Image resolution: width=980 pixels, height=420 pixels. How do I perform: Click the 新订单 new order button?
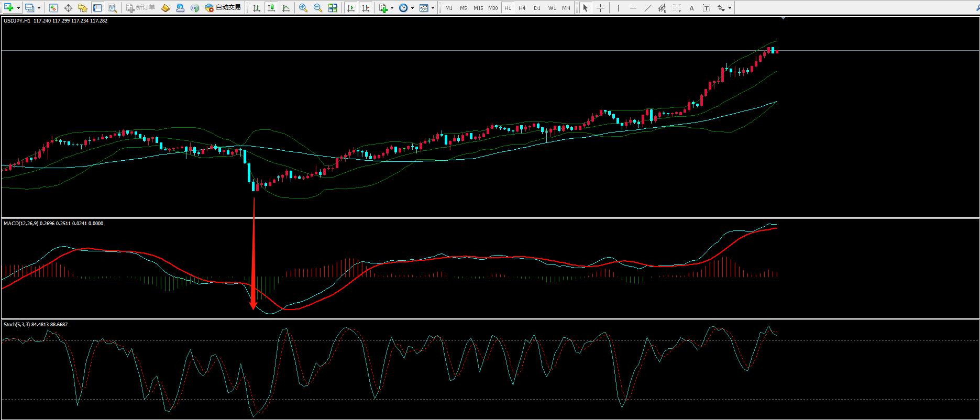(x=140, y=8)
